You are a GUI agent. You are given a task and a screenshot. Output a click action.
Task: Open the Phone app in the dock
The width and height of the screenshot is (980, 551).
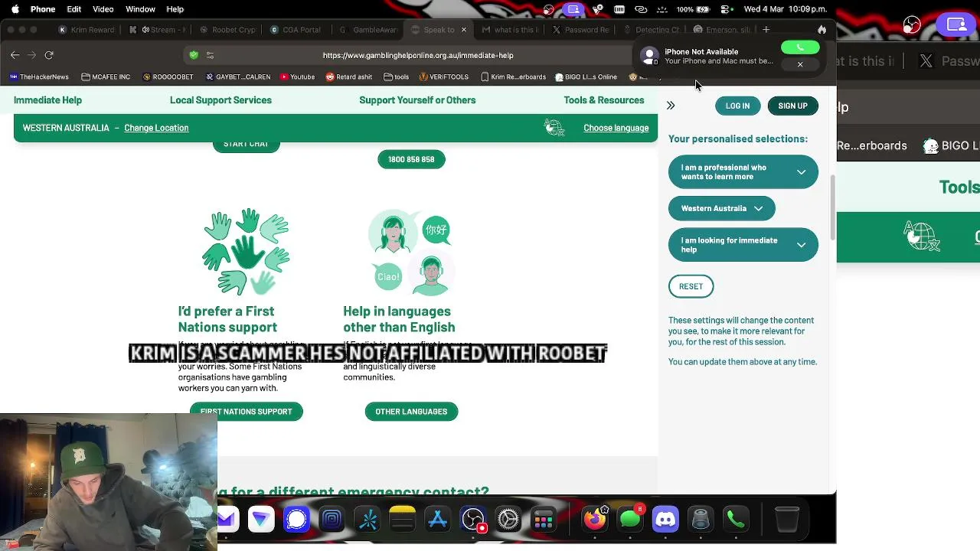[x=736, y=520]
